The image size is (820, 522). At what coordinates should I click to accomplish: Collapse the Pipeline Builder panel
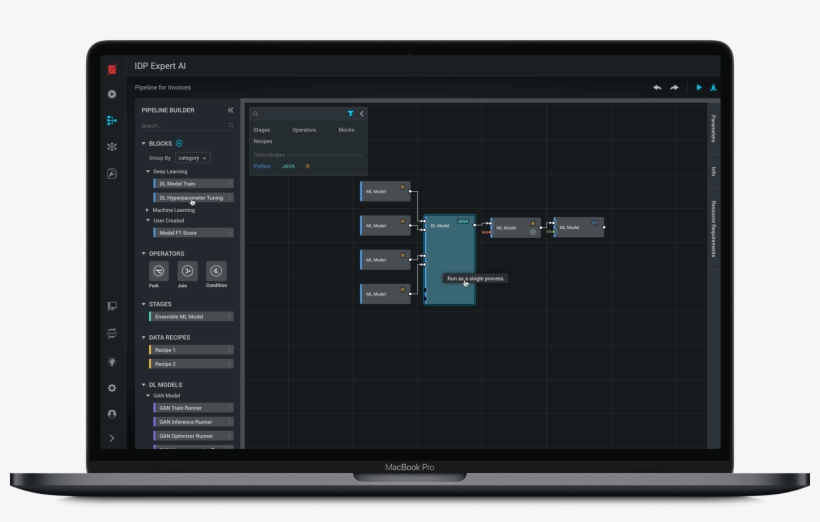[230, 110]
